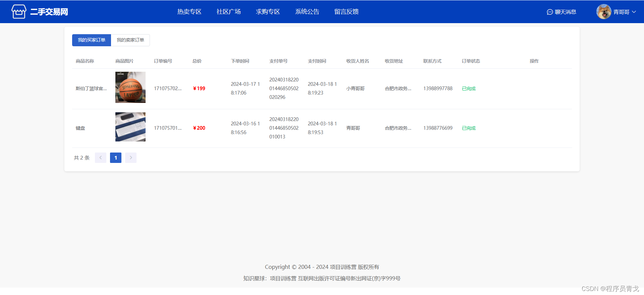Click the ¥200 total price
This screenshot has height=295, width=644.
click(x=199, y=128)
